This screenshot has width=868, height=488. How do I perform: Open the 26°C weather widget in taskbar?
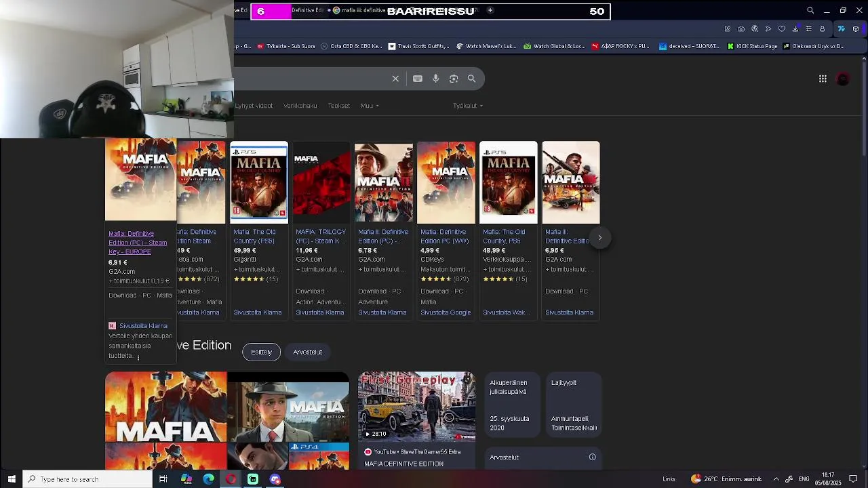pyautogui.click(x=726, y=479)
